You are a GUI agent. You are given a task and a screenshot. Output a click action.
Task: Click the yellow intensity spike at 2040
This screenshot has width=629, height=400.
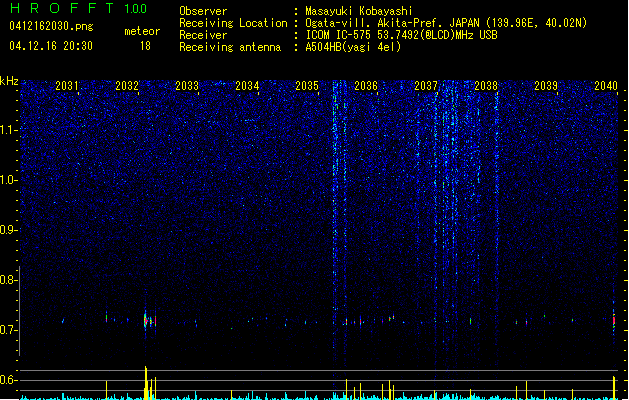tap(614, 388)
